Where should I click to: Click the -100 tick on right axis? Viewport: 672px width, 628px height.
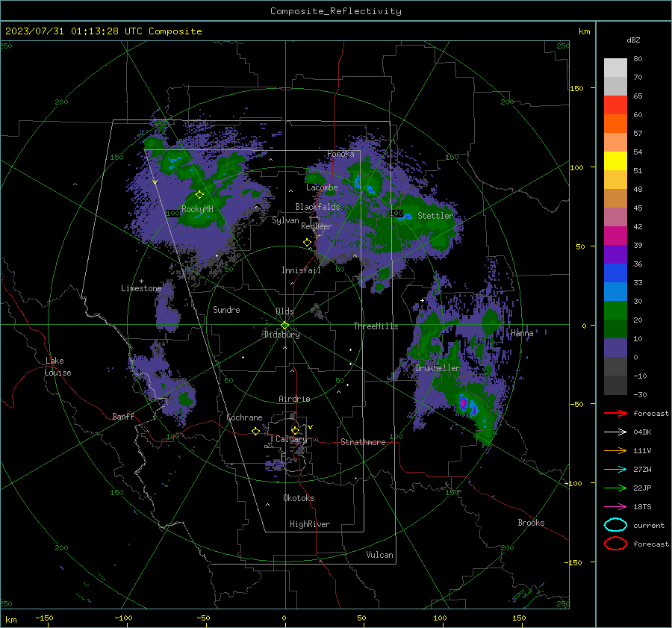tap(573, 483)
